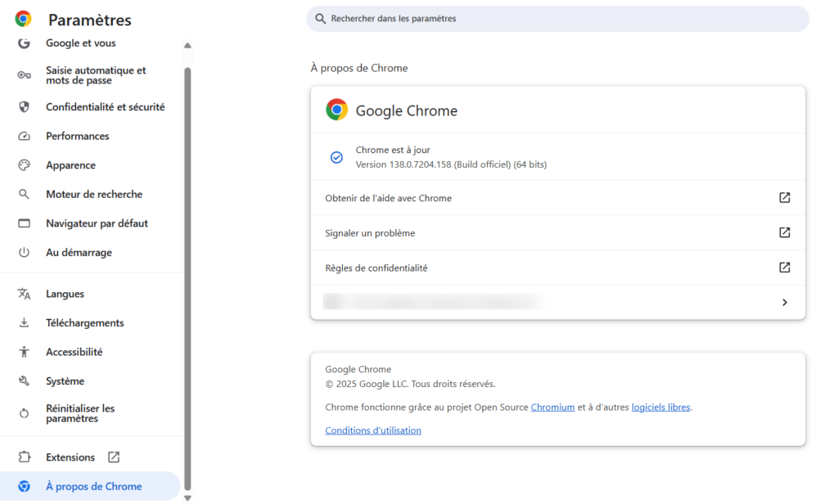The image size is (838, 504).
Task: Follow the Chromium hyperlink
Action: point(552,407)
